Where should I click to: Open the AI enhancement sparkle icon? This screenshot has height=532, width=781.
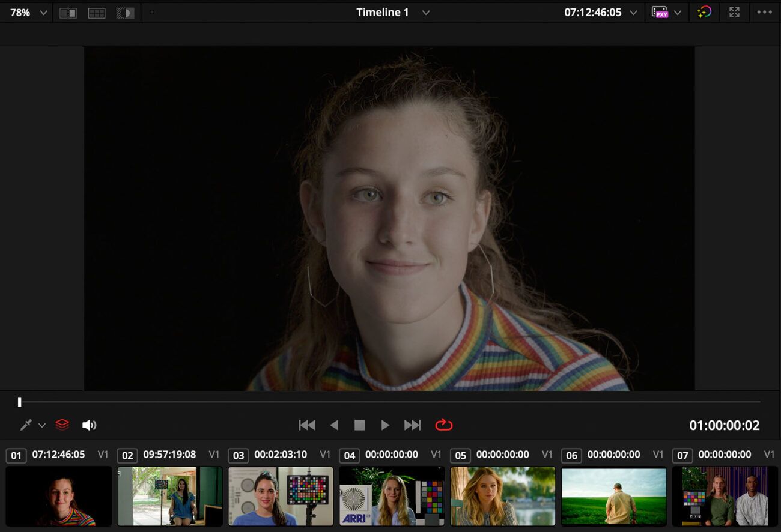click(x=704, y=12)
